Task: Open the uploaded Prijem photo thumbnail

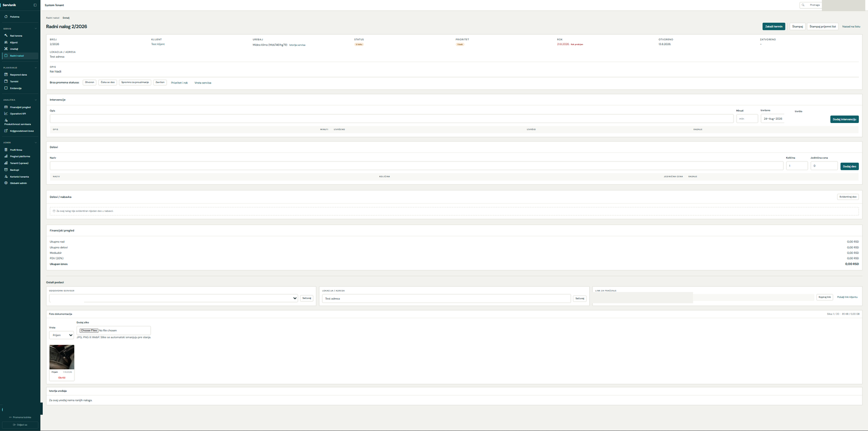Action: [x=62, y=357]
